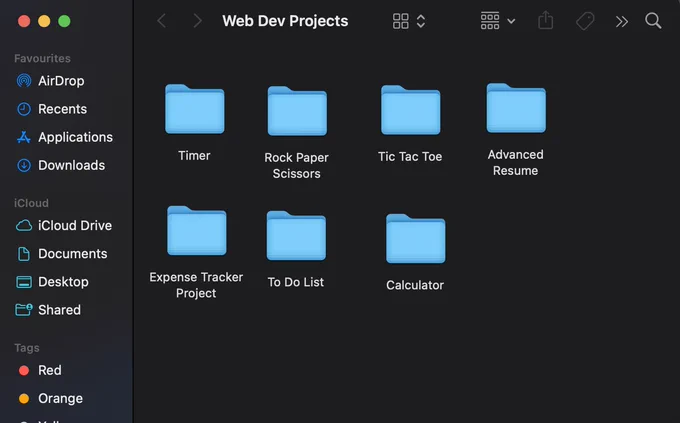Click the Share toolbar icon

pyautogui.click(x=546, y=20)
